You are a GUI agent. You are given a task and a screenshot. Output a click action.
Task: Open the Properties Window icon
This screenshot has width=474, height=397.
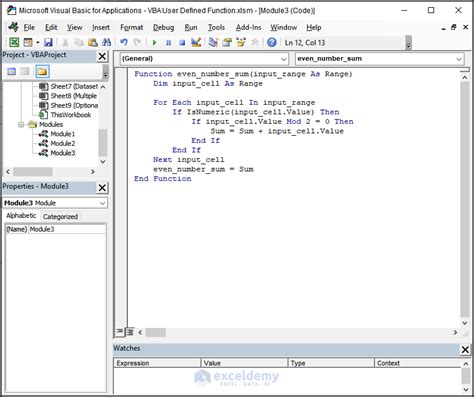tap(227, 42)
